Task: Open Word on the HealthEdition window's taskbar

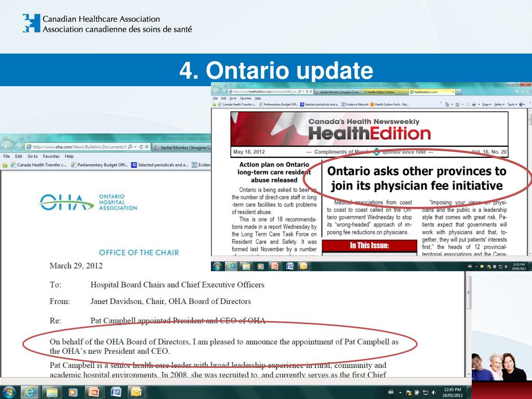Action: pyautogui.click(x=289, y=267)
